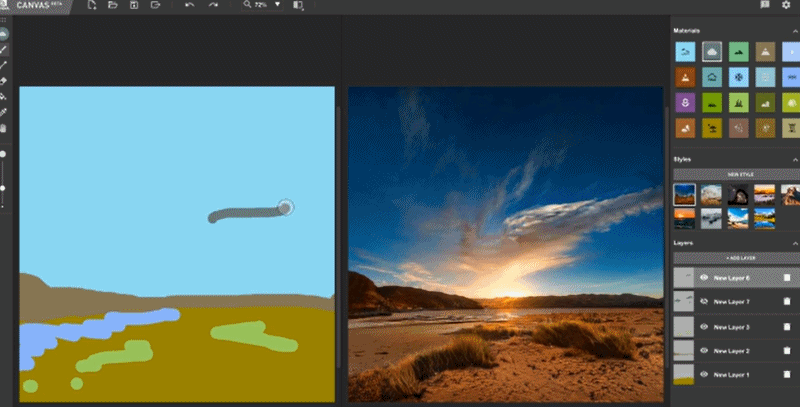Choose the orange-brown volcano material

click(x=685, y=78)
